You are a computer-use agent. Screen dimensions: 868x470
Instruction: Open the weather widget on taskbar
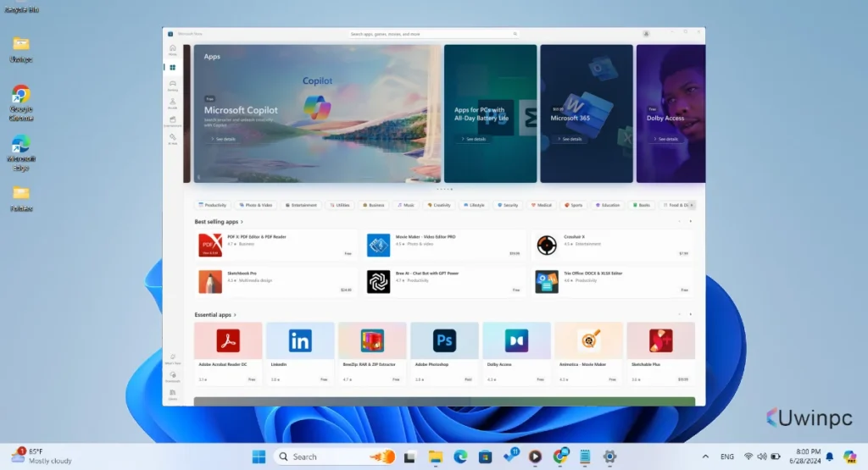point(42,456)
